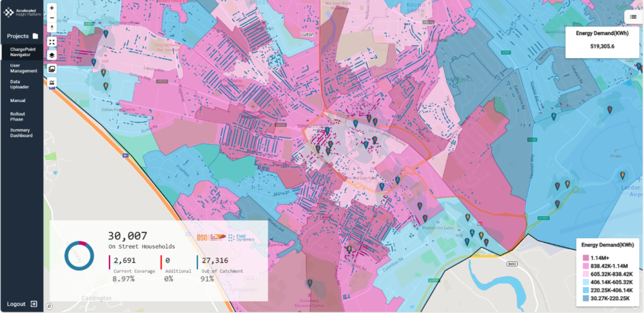Click the 2,691 current coverage value
This screenshot has height=313, width=644.
point(125,261)
